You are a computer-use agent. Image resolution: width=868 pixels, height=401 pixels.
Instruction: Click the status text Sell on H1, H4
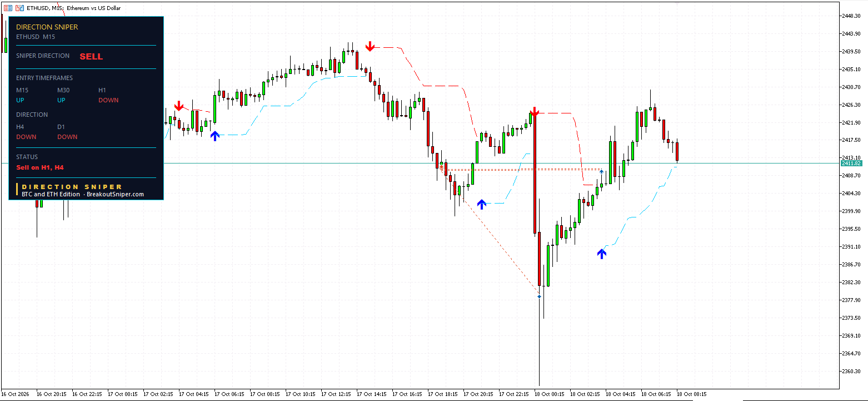click(x=40, y=167)
